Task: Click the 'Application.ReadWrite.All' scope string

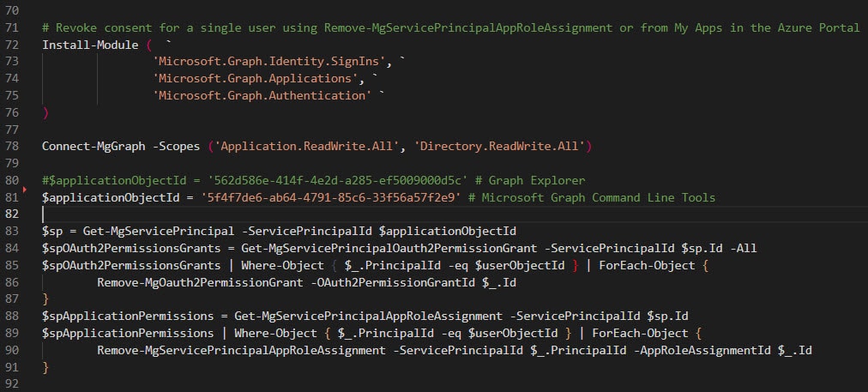Action: point(307,146)
